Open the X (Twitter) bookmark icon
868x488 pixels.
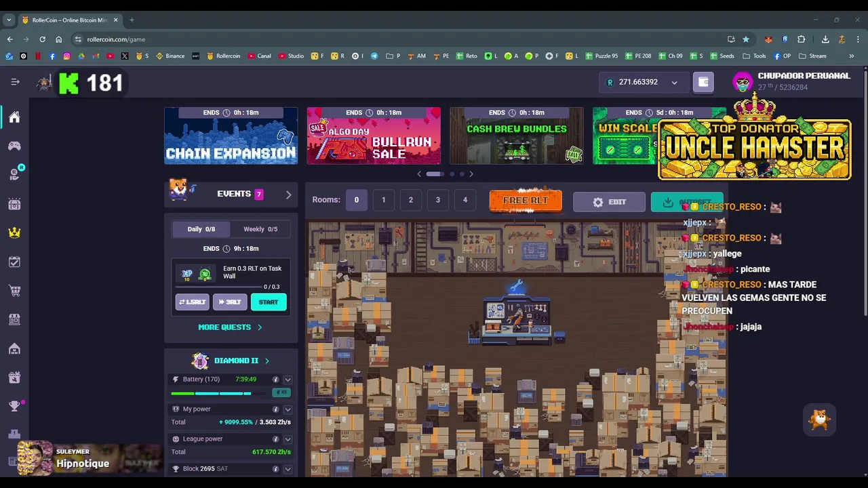tap(125, 56)
